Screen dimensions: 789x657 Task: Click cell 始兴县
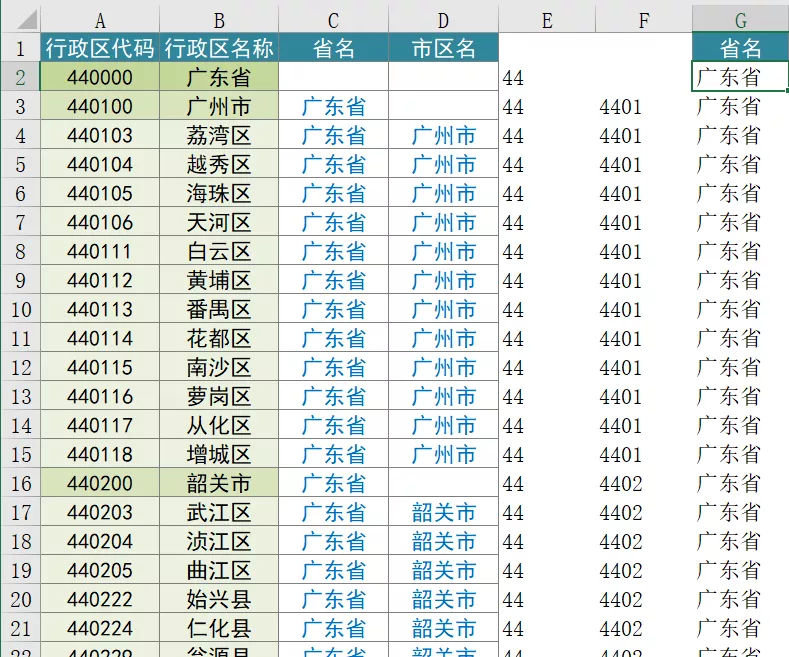(219, 600)
